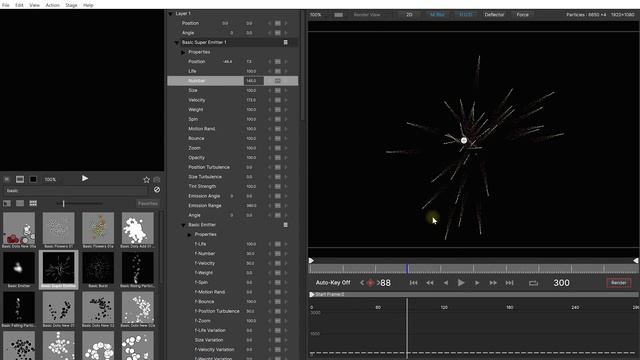Open the File menu
The image size is (640, 360).
[x=6, y=5]
